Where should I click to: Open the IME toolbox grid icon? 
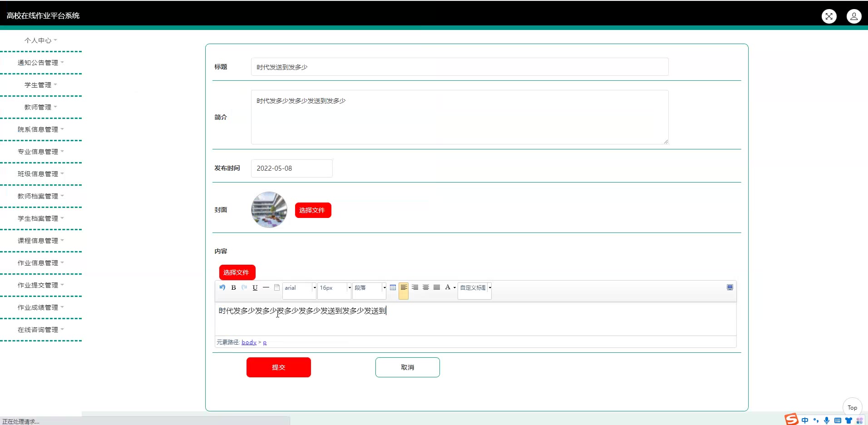(x=859, y=420)
